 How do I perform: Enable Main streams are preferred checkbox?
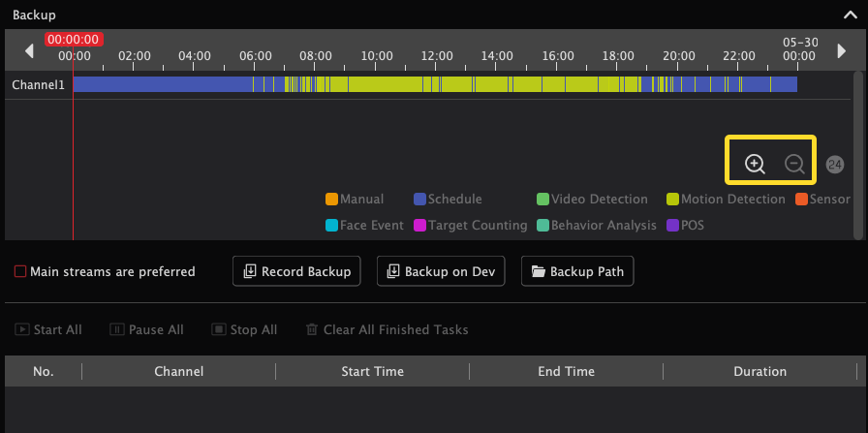[x=20, y=271]
